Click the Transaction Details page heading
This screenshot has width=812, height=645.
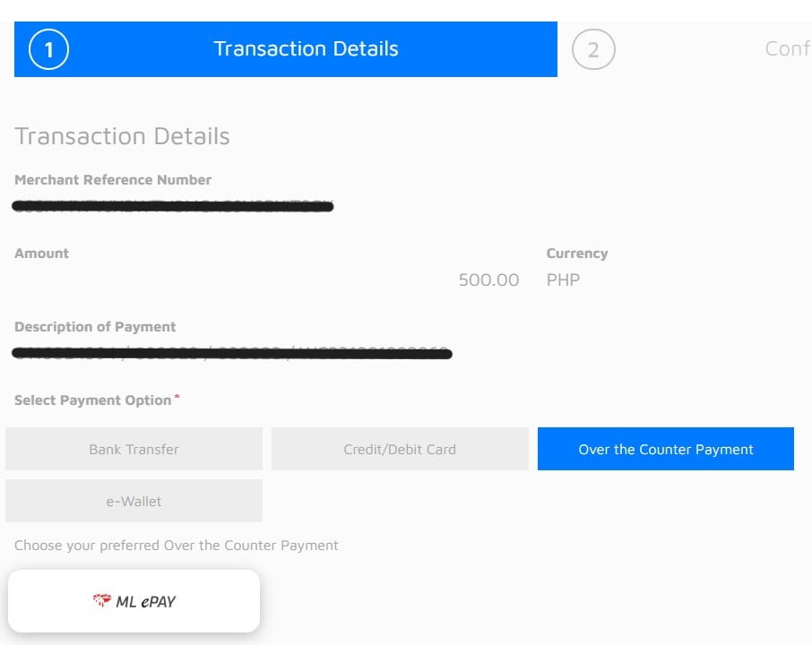(x=122, y=137)
